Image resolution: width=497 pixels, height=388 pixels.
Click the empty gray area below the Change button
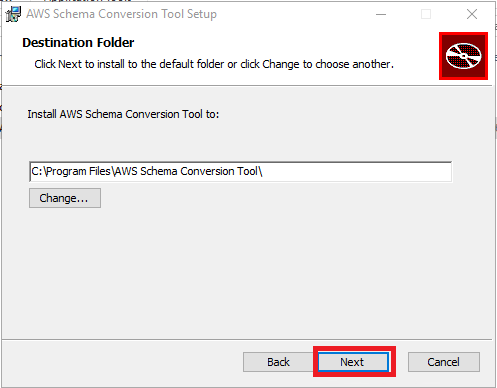[247, 273]
